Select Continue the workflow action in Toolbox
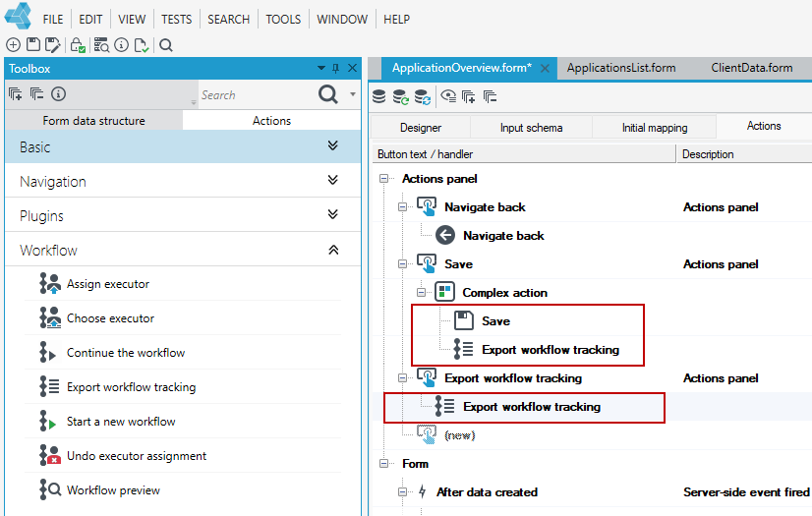 126,353
